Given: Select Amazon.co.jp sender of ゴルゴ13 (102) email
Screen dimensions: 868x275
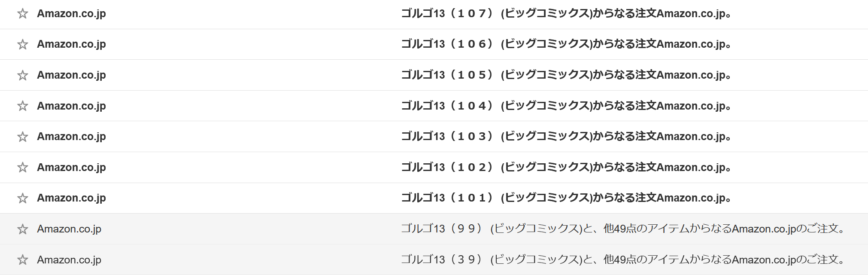Looking at the screenshot, I should coord(71,167).
